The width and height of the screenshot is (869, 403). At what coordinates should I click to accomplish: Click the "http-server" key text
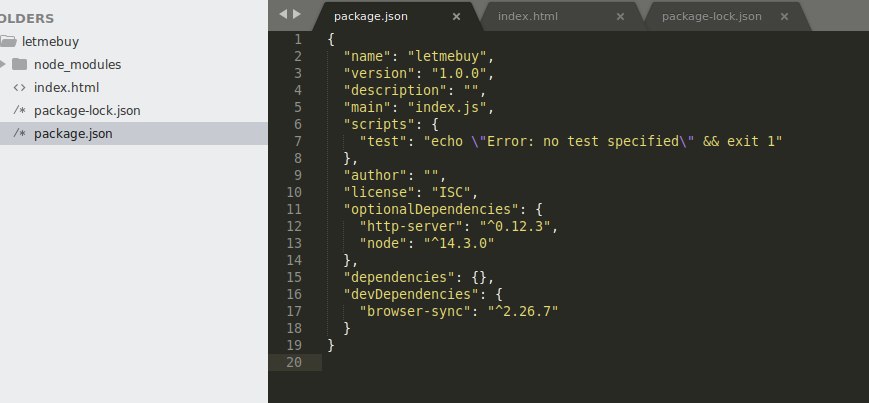coord(411,226)
